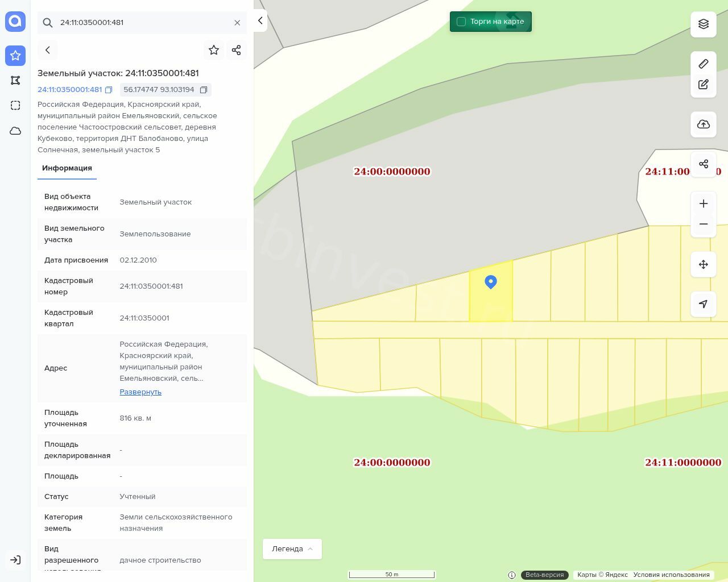Copy the coordinates 56.174747 93.103194
728x582 pixels.
pos(204,90)
